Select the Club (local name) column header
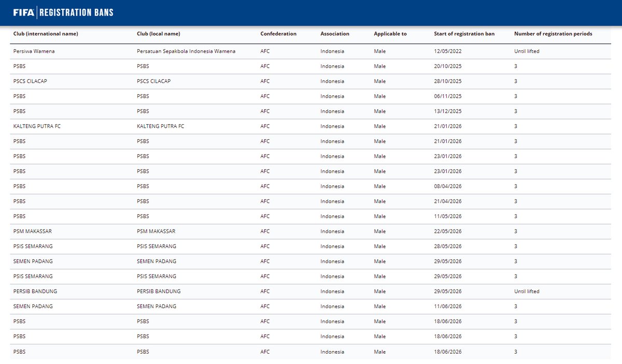The width and height of the screenshot is (622, 364). point(159,34)
